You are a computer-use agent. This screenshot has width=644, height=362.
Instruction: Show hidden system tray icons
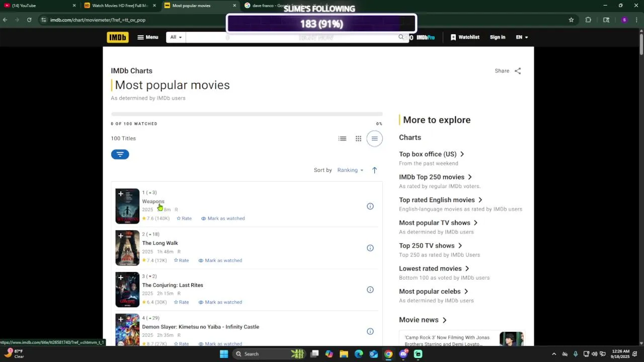[x=554, y=354]
